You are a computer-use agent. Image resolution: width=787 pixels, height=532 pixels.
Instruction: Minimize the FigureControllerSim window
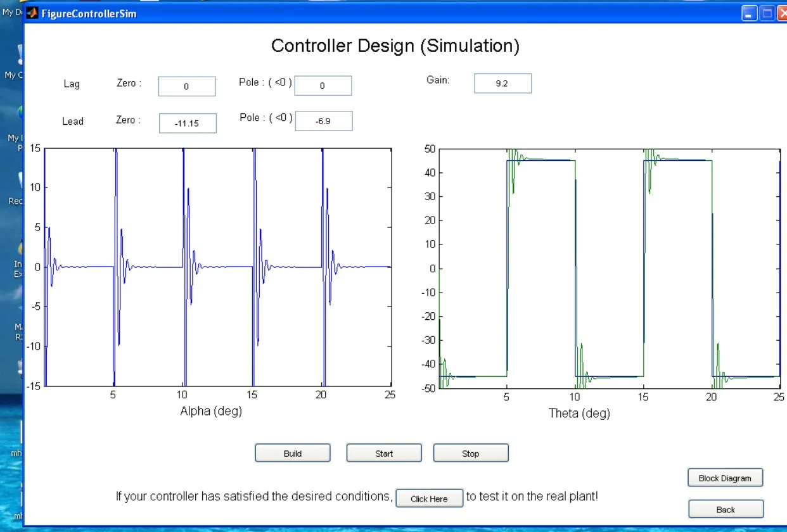click(750, 13)
